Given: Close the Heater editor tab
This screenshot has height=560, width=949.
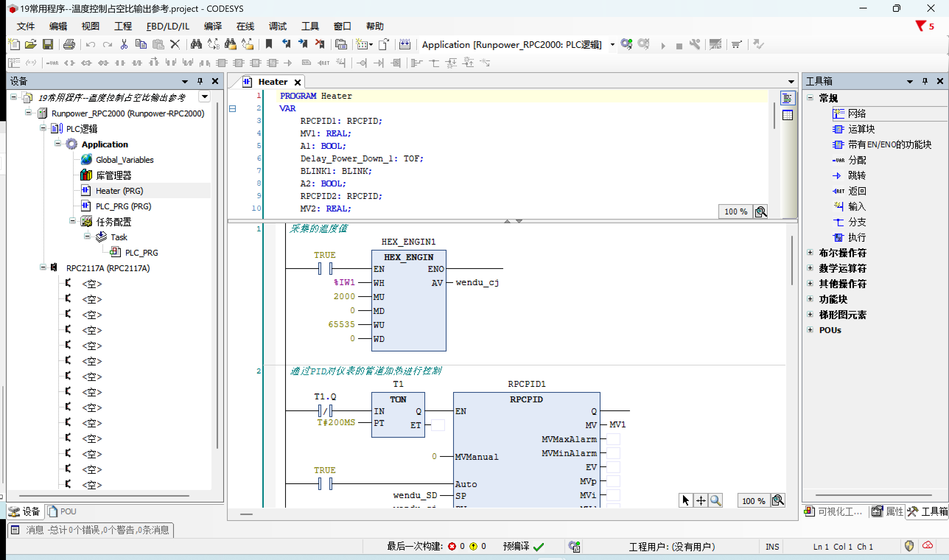Looking at the screenshot, I should click(297, 82).
